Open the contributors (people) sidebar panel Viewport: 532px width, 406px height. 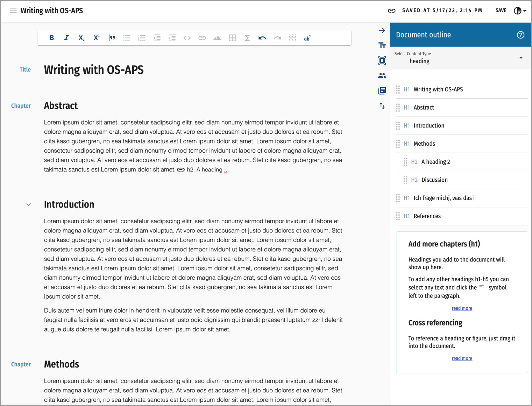tap(382, 75)
